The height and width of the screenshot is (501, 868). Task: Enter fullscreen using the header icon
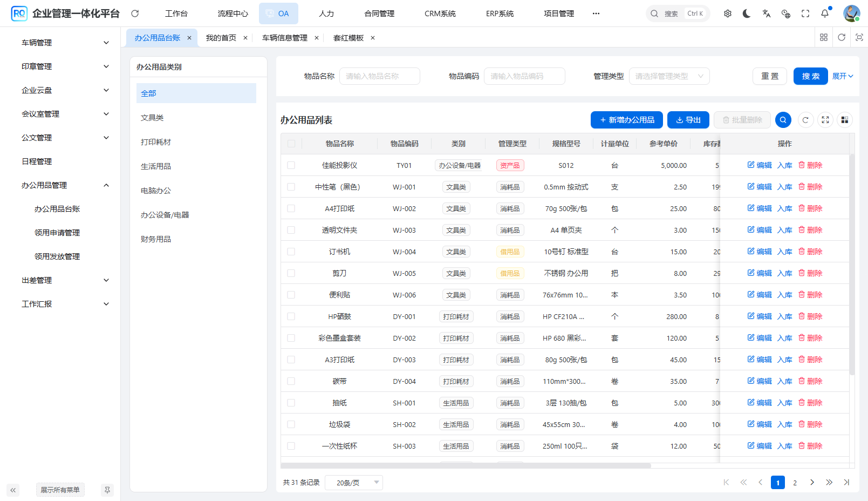(805, 13)
